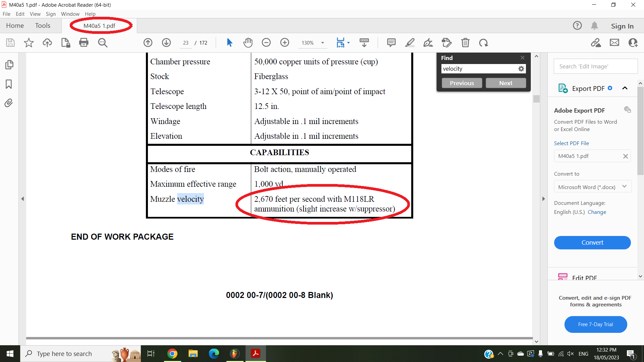644x362 pixels.
Task: Print the document
Action: (84, 43)
